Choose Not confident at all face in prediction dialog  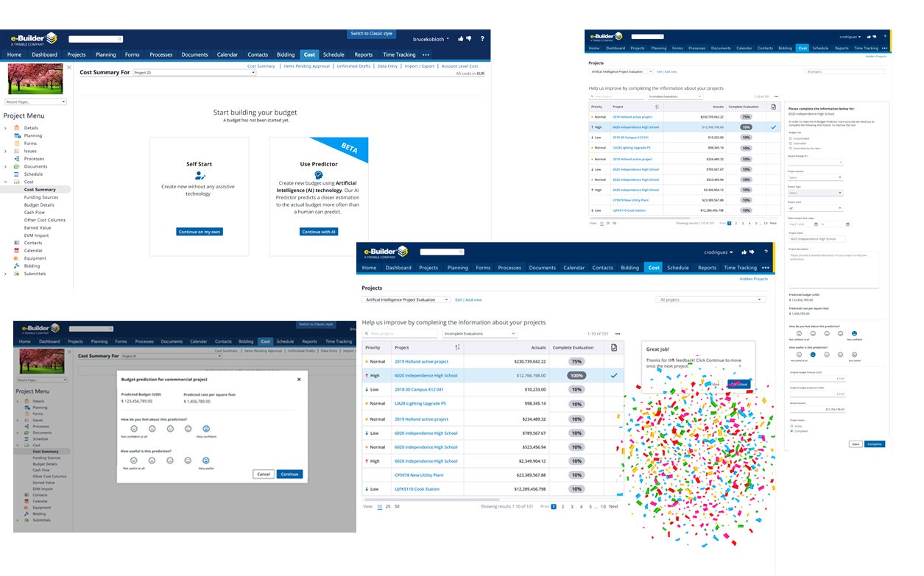(134, 428)
